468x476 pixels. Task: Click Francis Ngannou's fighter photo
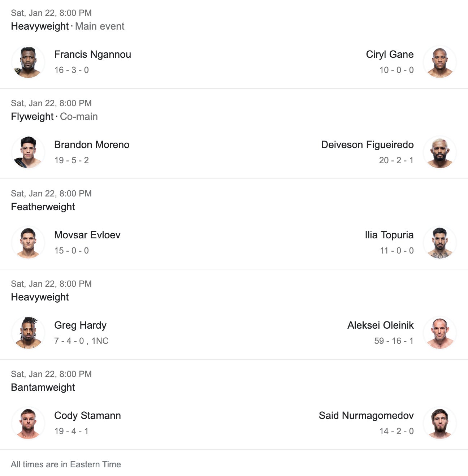tap(28, 62)
